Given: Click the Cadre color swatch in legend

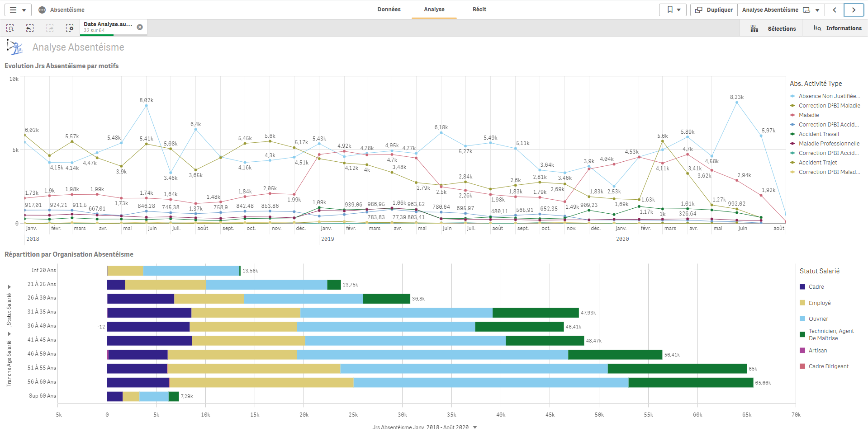Looking at the screenshot, I should click(x=802, y=287).
